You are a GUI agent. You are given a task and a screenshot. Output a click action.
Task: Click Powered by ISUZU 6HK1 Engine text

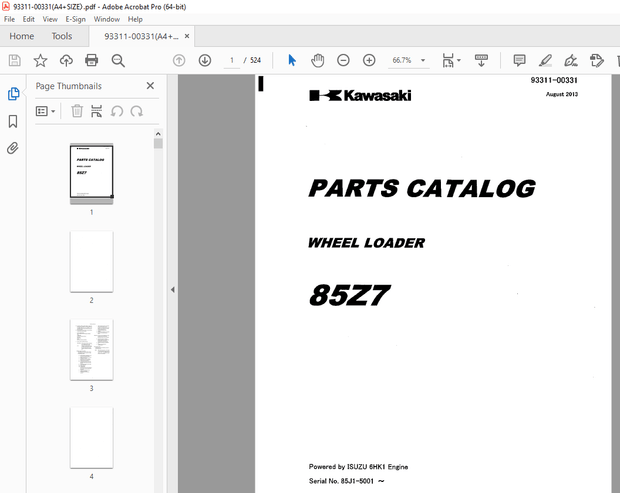pos(358,467)
